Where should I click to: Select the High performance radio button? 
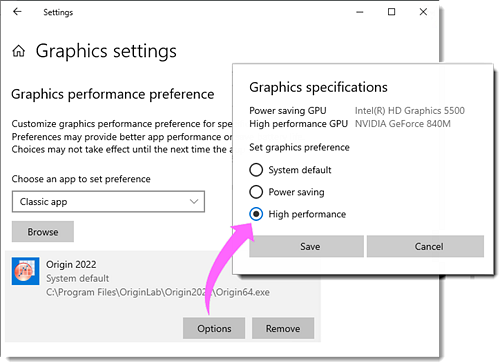(x=256, y=214)
